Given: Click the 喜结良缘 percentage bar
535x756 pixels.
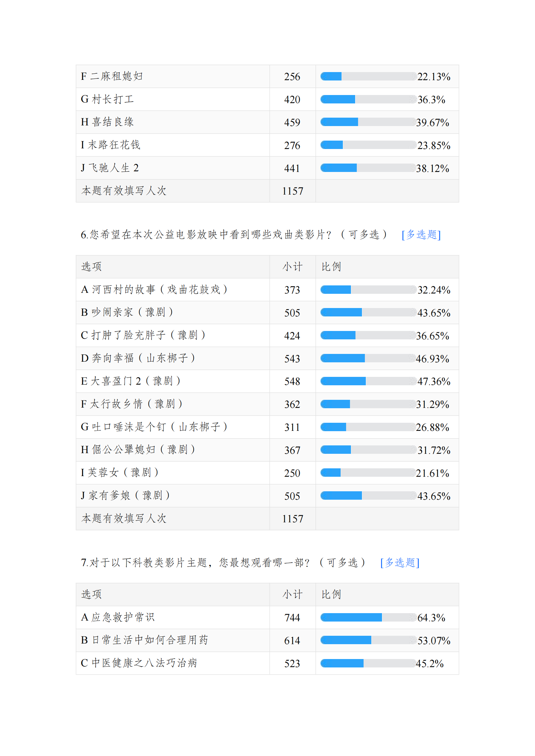Looking at the screenshot, I should pyautogui.click(x=368, y=122).
